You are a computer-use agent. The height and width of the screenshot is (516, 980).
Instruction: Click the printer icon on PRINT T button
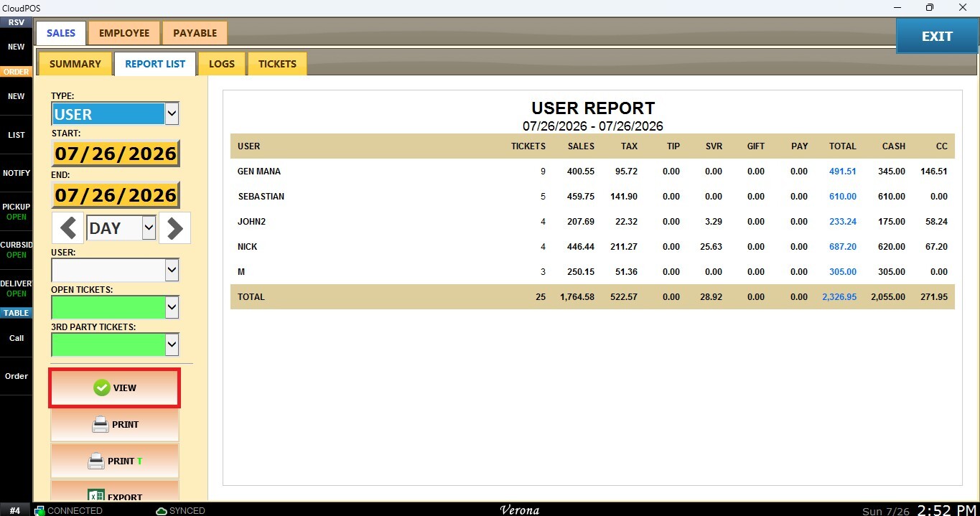pyautogui.click(x=96, y=461)
